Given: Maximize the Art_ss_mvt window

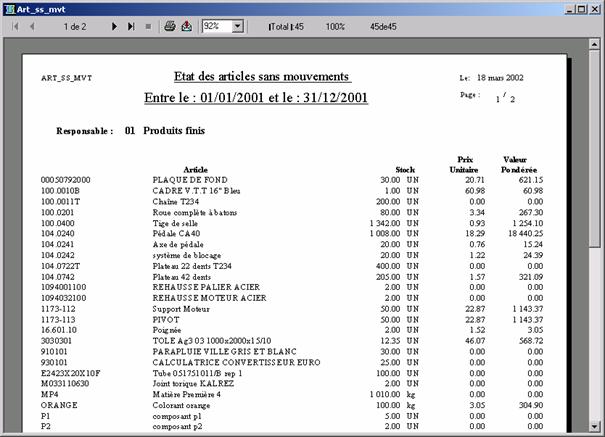Looking at the screenshot, I should (580, 8).
